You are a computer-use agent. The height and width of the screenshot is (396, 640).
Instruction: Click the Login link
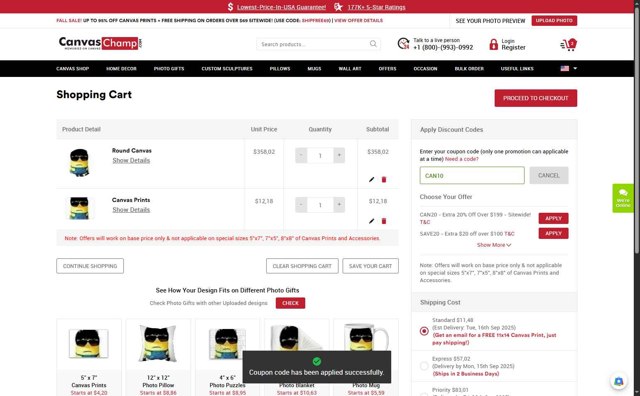(508, 41)
